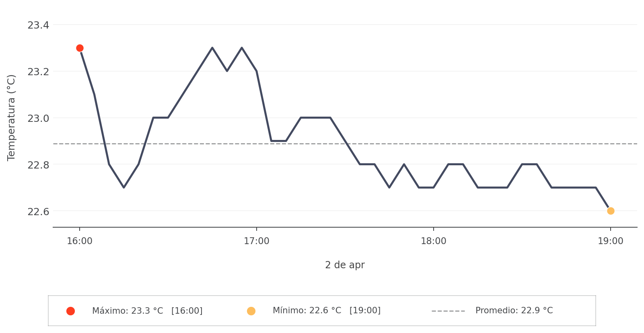Click the 23.2 value on the temperature axis
644x333 pixels.
pyautogui.click(x=38, y=72)
